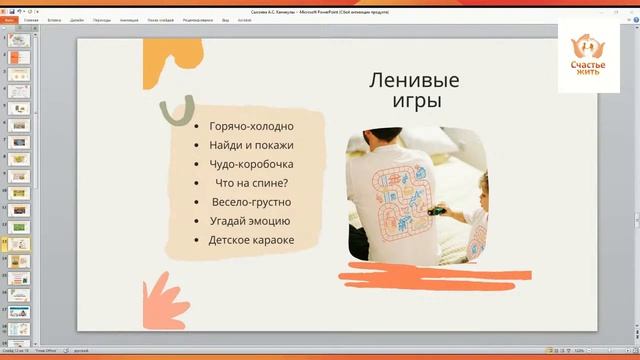The width and height of the screenshot is (640, 360).
Task: Select highlighted slide 13 thumbnail
Action: coord(19,244)
